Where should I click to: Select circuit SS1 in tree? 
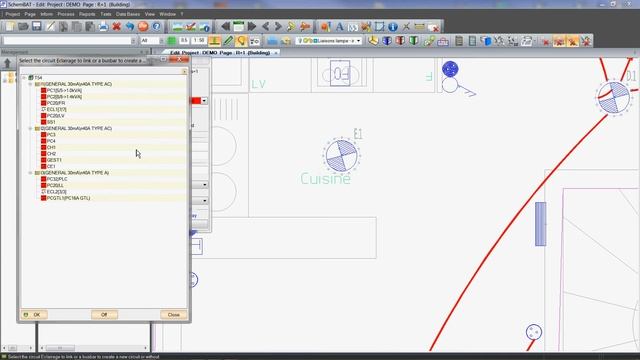[51, 122]
